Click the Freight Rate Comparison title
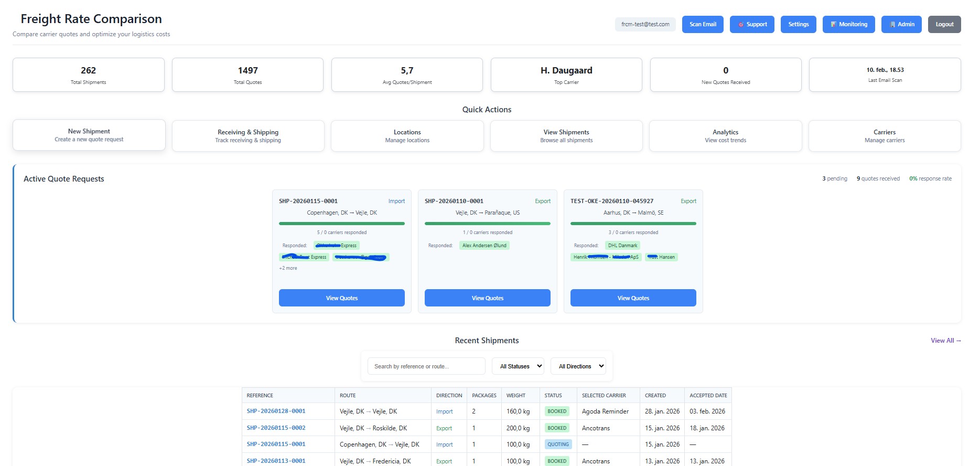Viewport: 980px width, 466px height. click(x=91, y=19)
